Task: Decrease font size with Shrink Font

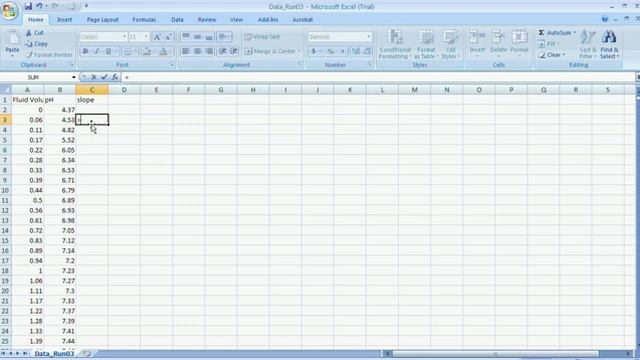Action: coord(168,37)
